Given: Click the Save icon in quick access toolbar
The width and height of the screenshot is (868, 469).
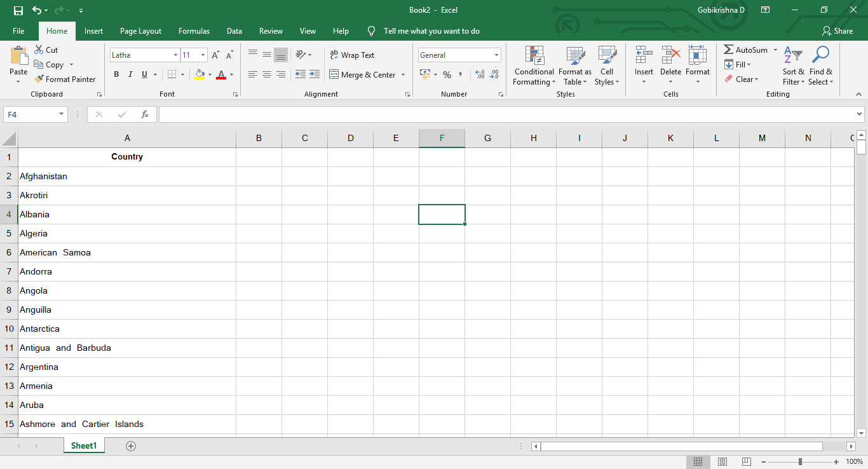Looking at the screenshot, I should 18,10.
